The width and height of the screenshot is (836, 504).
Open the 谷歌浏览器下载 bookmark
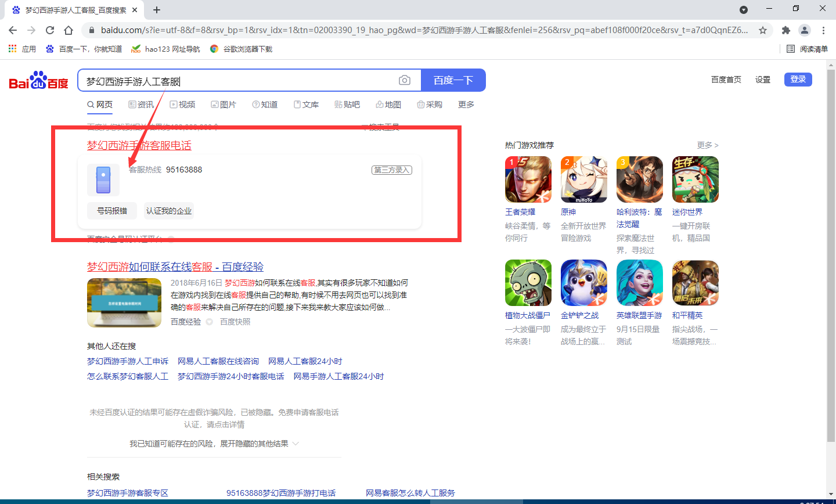point(241,49)
